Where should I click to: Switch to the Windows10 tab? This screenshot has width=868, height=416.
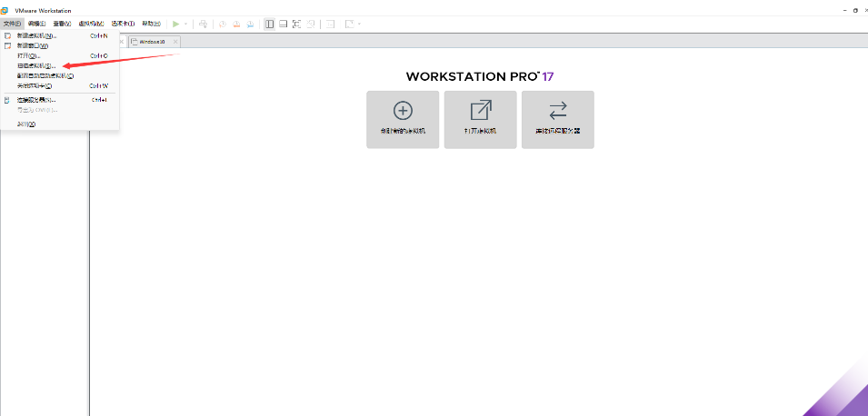click(152, 42)
